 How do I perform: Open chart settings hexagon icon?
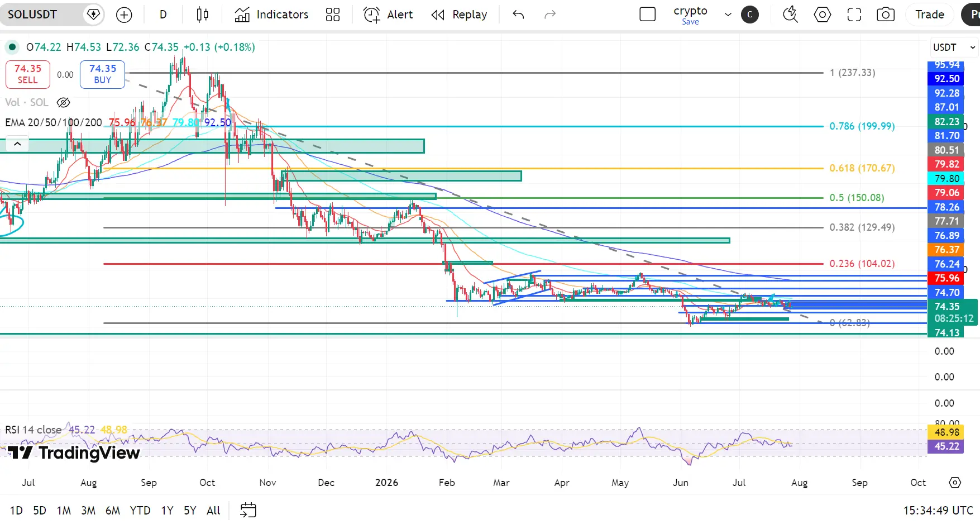(x=822, y=15)
